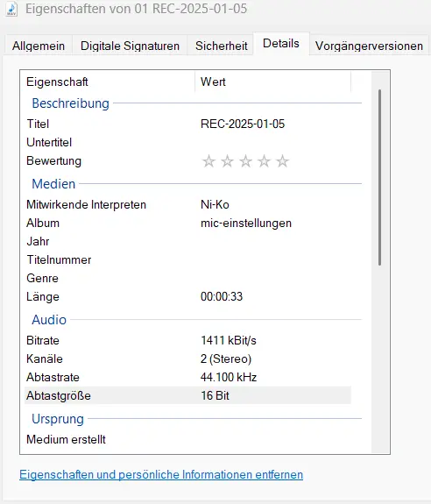
Task: Set Bewertung to five stars
Action: click(x=283, y=161)
